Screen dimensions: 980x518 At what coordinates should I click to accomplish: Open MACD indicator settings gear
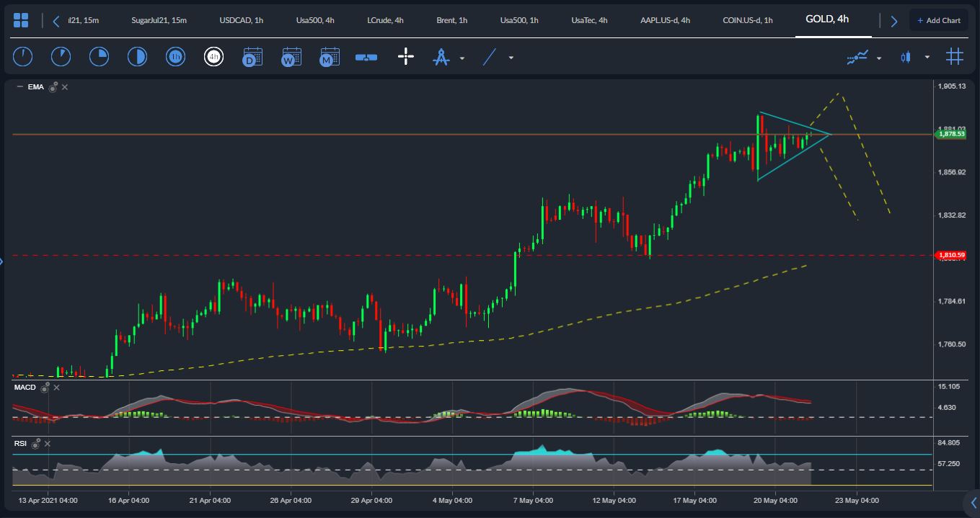[45, 388]
